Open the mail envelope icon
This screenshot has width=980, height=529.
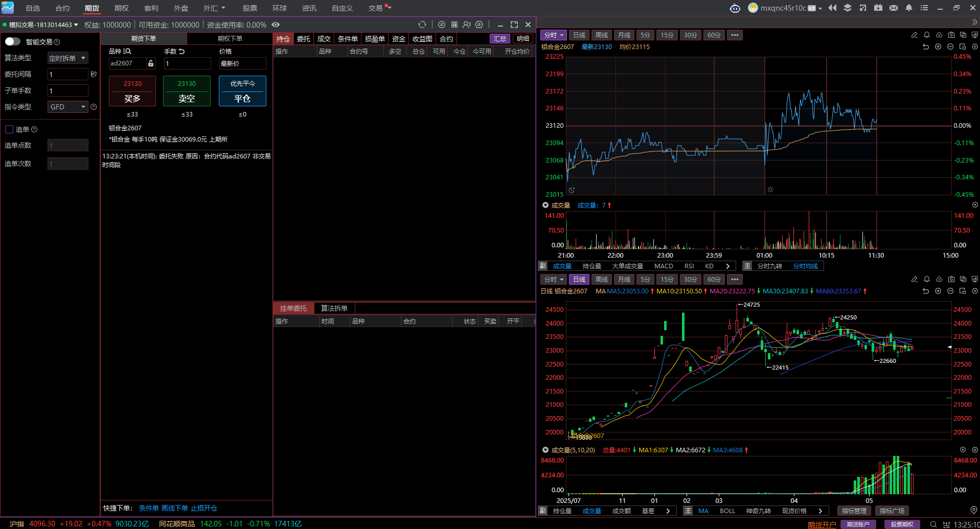click(894, 8)
